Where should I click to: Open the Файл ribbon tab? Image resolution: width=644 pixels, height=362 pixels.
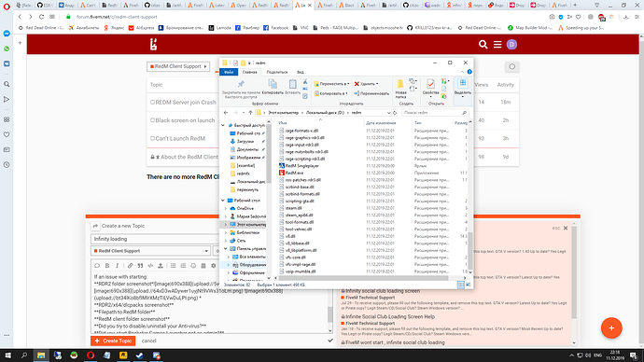point(229,72)
